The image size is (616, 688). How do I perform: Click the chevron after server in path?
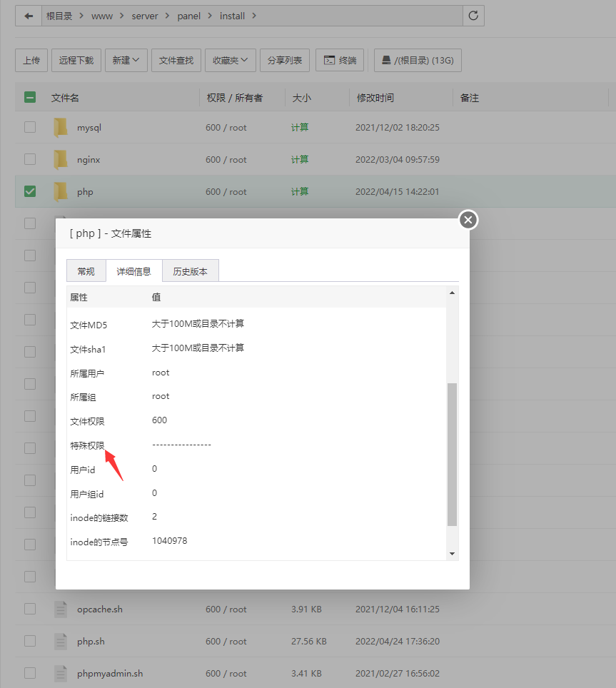coord(167,16)
